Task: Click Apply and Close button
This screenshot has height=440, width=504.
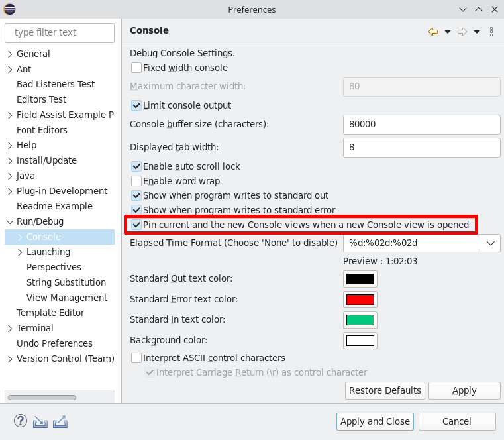Action: pyautogui.click(x=375, y=421)
